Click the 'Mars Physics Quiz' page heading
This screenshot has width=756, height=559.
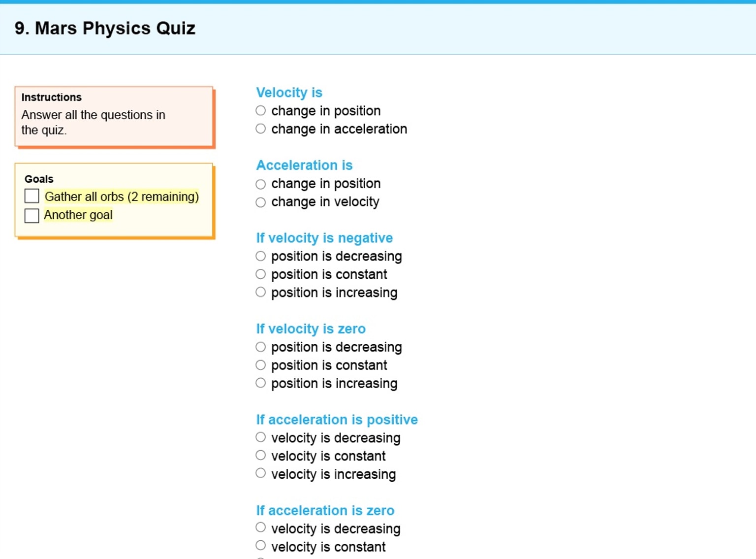pyautogui.click(x=105, y=29)
